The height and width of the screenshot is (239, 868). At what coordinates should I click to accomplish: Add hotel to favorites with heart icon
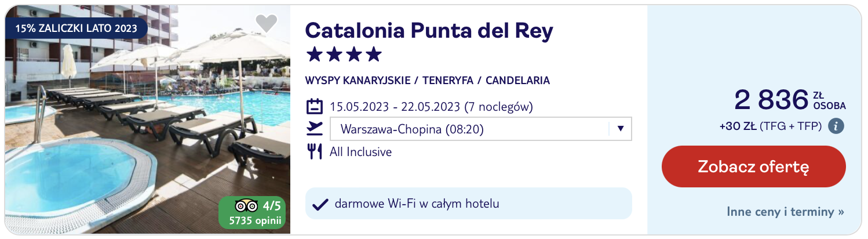267,23
